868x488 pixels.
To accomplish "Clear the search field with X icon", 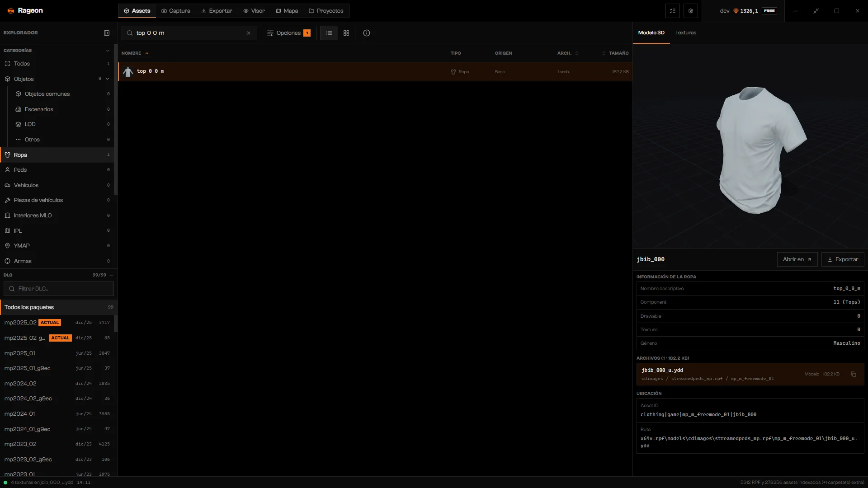I will (x=249, y=33).
